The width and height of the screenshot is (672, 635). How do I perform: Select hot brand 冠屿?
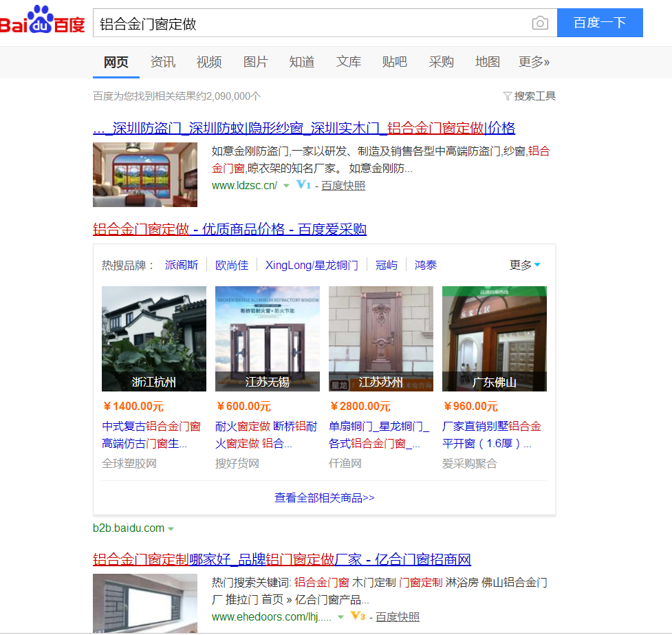[x=387, y=265]
